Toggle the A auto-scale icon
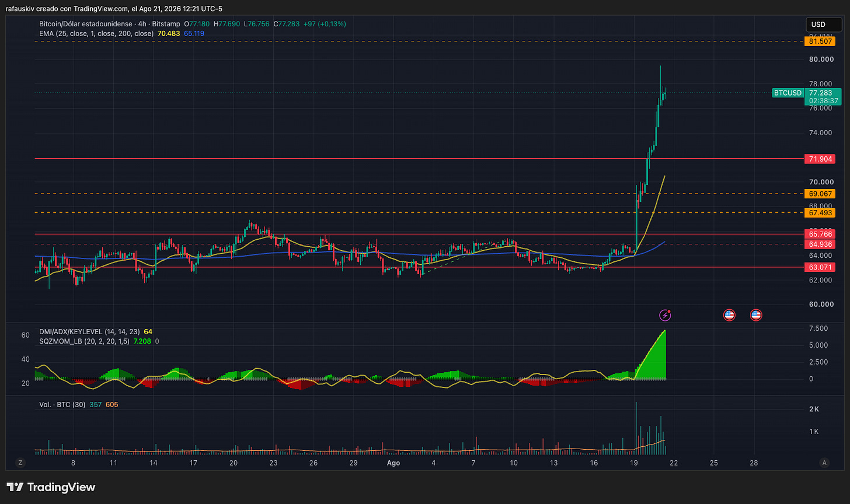The width and height of the screenshot is (850, 504). point(824,463)
